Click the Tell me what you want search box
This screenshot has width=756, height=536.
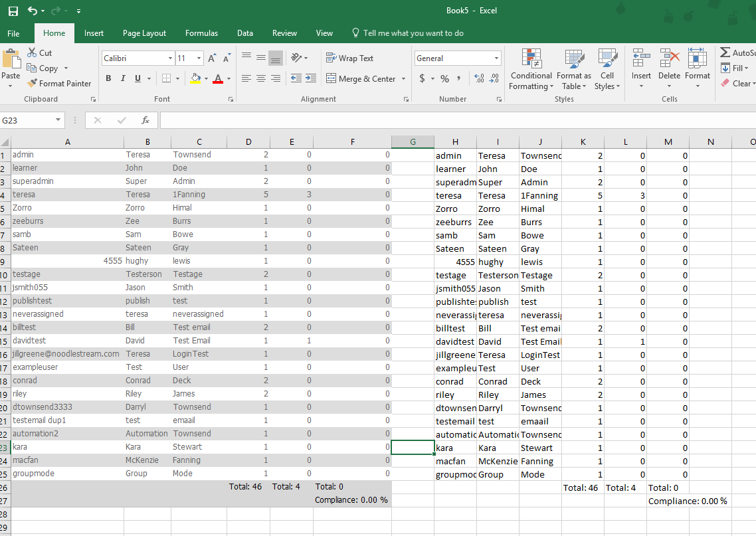408,33
